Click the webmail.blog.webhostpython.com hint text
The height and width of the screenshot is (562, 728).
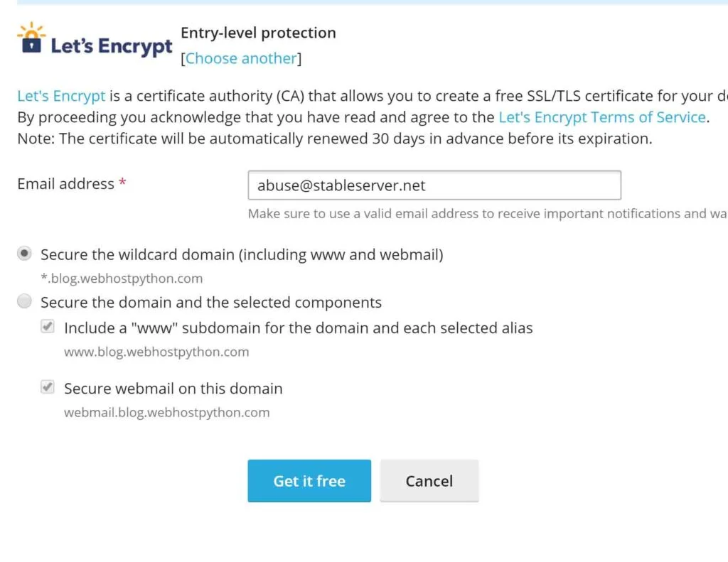tap(166, 413)
